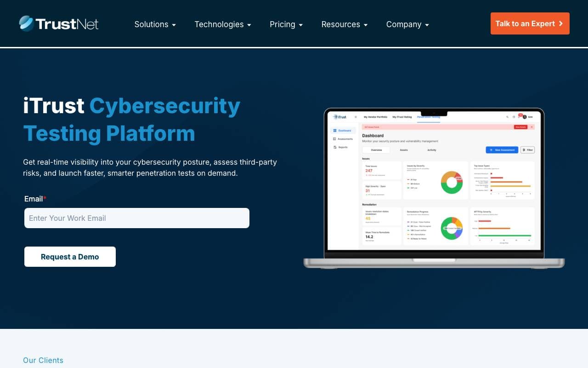
Task: Click the notification bell badge in the mockup
Action: pos(520,116)
